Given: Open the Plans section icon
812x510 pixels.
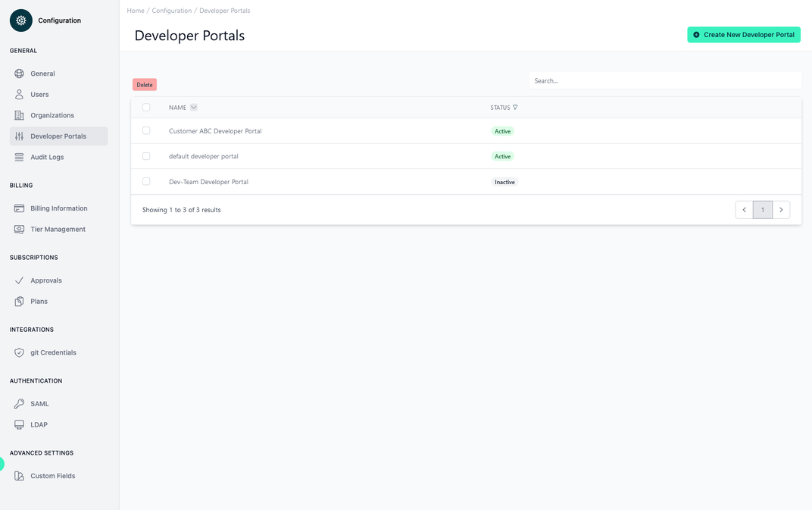Looking at the screenshot, I should click(x=19, y=301).
